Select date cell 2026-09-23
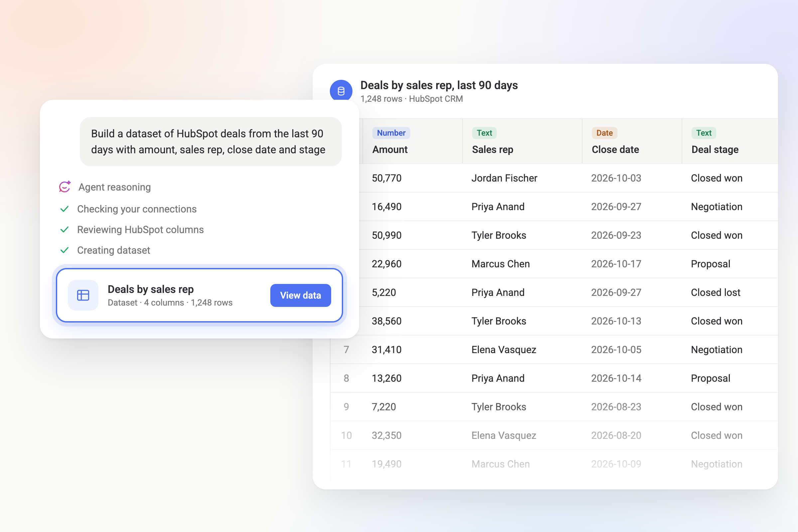The height and width of the screenshot is (532, 798). coord(616,235)
